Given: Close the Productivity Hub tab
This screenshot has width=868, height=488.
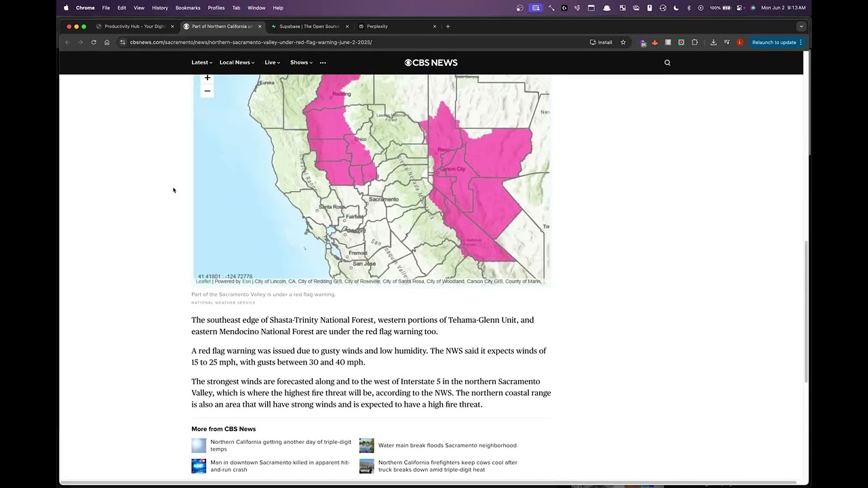Looking at the screenshot, I should point(172,26).
